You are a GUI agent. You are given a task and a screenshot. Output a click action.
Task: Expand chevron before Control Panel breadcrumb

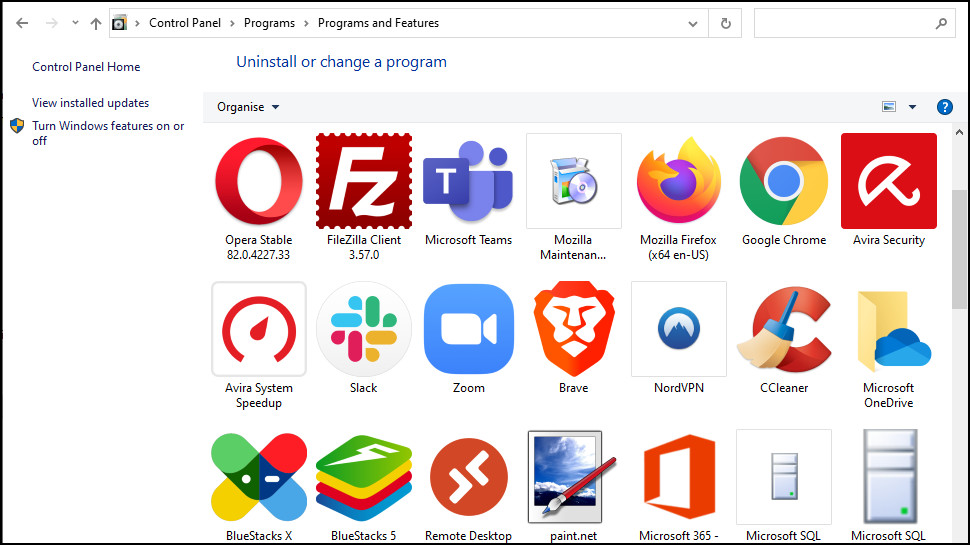coord(137,24)
